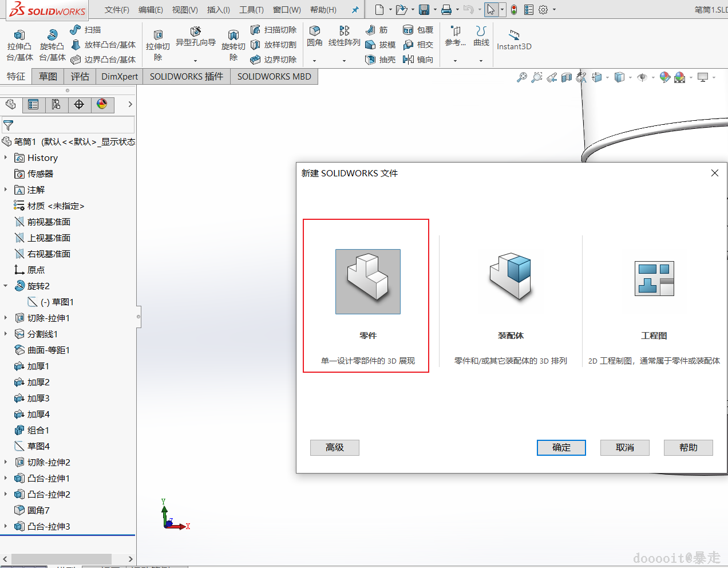Image resolution: width=728 pixels, height=568 pixels.
Task: Select the 装配体 assembly template thumbnail
Action: pyautogui.click(x=511, y=277)
